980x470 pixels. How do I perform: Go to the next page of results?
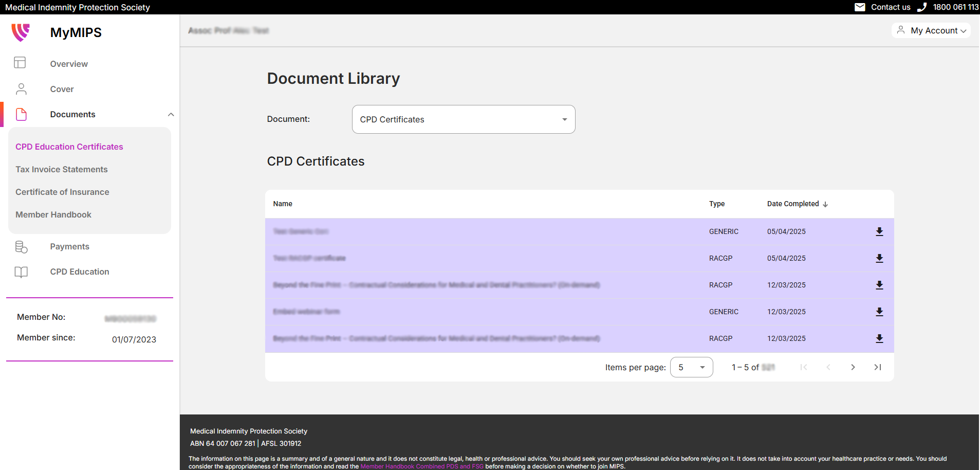pos(853,367)
